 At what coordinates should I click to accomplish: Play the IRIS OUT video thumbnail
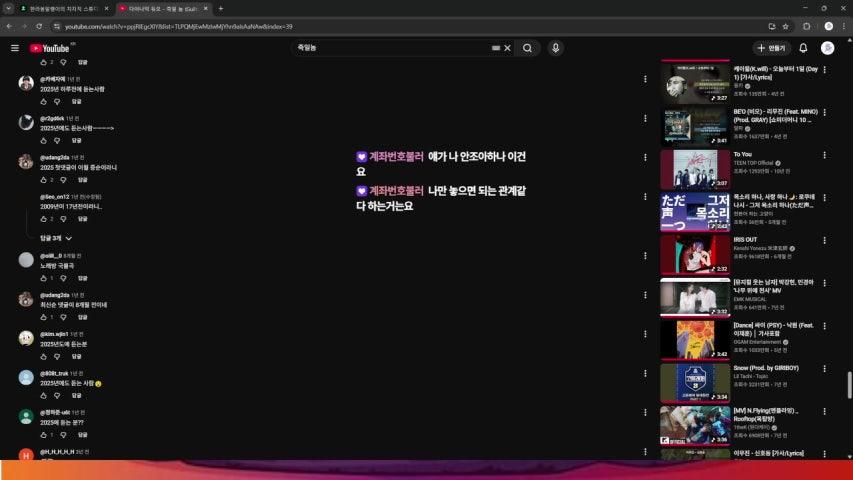point(695,254)
